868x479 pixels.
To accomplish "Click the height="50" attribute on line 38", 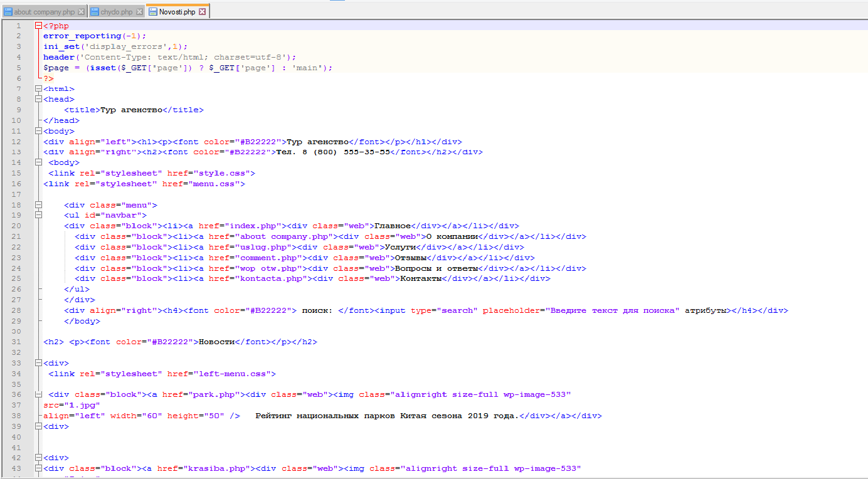I will pos(196,416).
